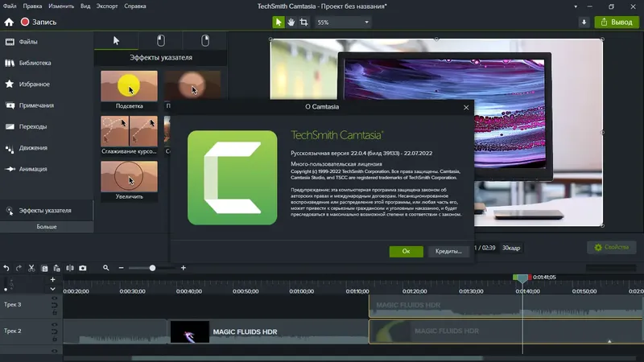Start recording with Запись button
The image size is (644, 362).
pyautogui.click(x=39, y=23)
